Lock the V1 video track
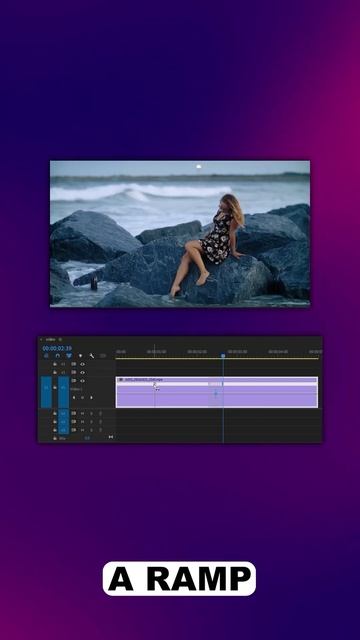The height and width of the screenshot is (640, 360). pos(55,388)
